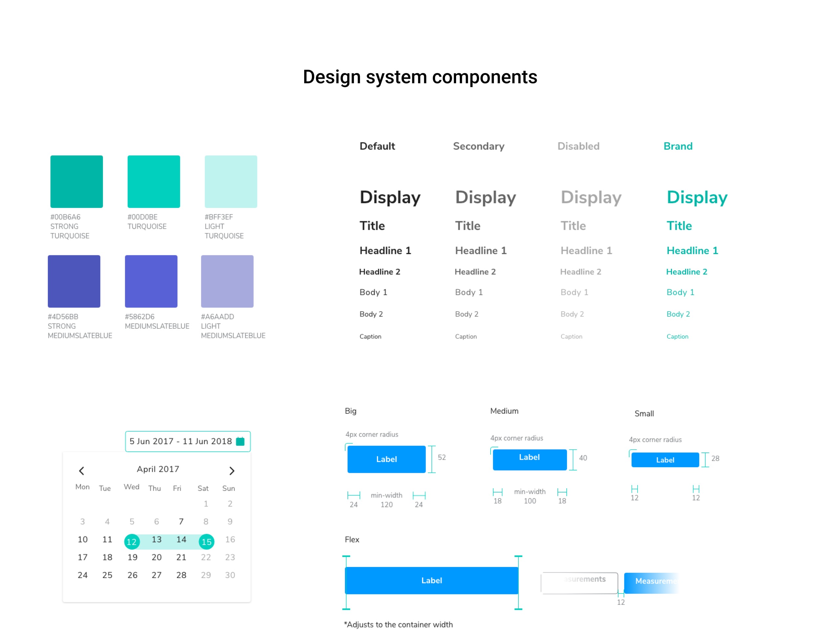
Task: Click the Default column heading
Action: tap(377, 146)
